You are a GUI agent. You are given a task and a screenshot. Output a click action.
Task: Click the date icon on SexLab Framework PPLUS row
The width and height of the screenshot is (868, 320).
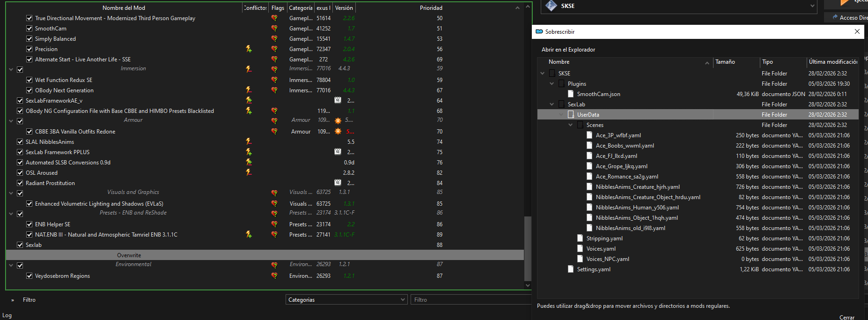click(x=338, y=152)
